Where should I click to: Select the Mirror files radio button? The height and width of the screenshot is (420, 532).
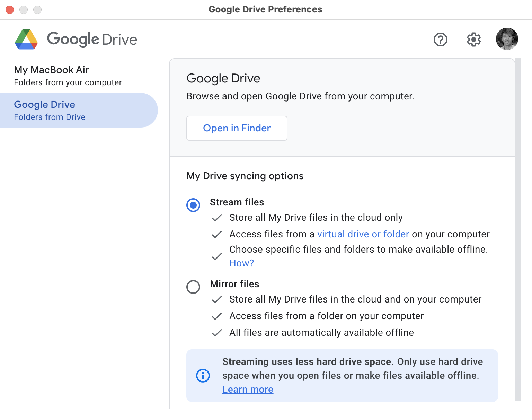[x=193, y=287]
